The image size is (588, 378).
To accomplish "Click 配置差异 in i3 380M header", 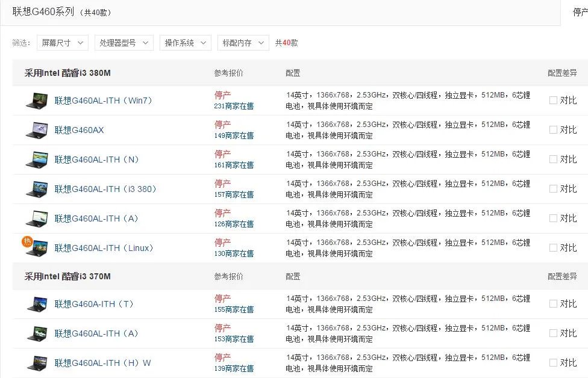I will coord(562,73).
